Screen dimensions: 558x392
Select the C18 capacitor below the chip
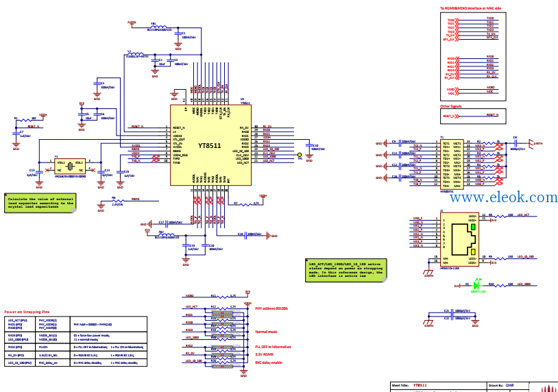tap(245, 234)
